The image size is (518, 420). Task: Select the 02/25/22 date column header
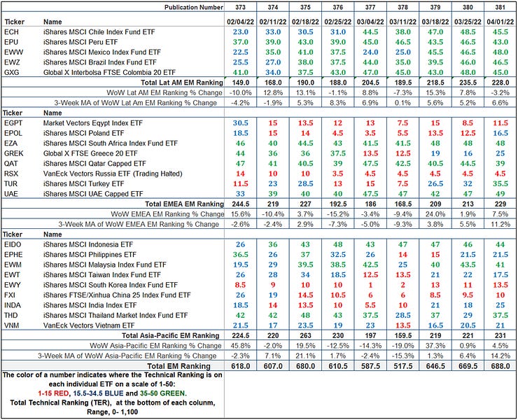338,22
